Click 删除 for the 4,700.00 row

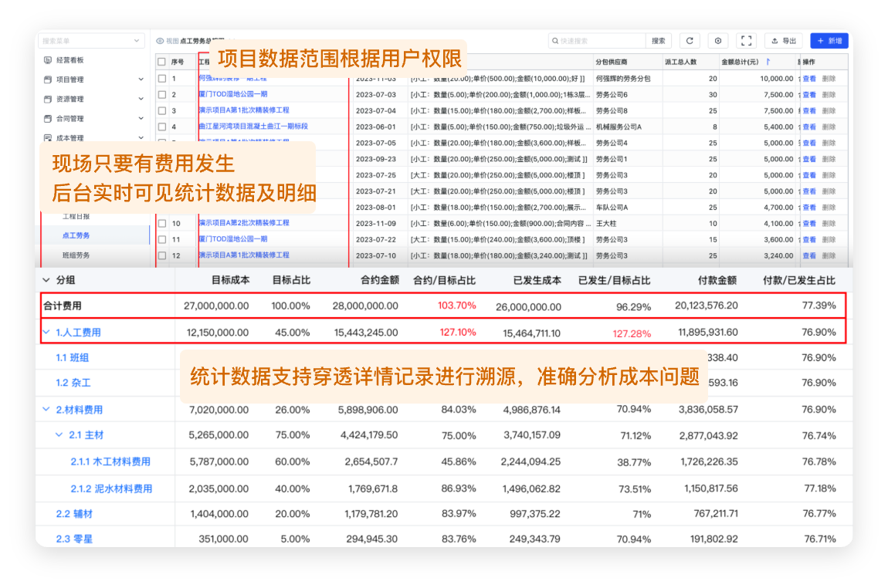829,208
